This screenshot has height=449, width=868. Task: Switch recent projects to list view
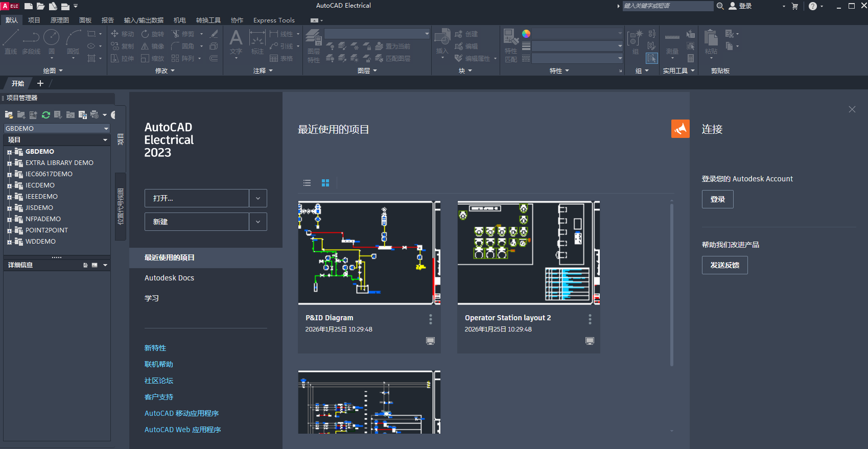coord(307,183)
